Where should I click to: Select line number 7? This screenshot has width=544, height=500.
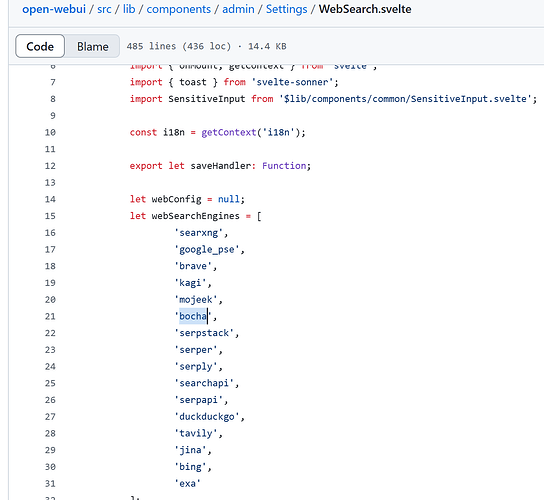(53, 82)
